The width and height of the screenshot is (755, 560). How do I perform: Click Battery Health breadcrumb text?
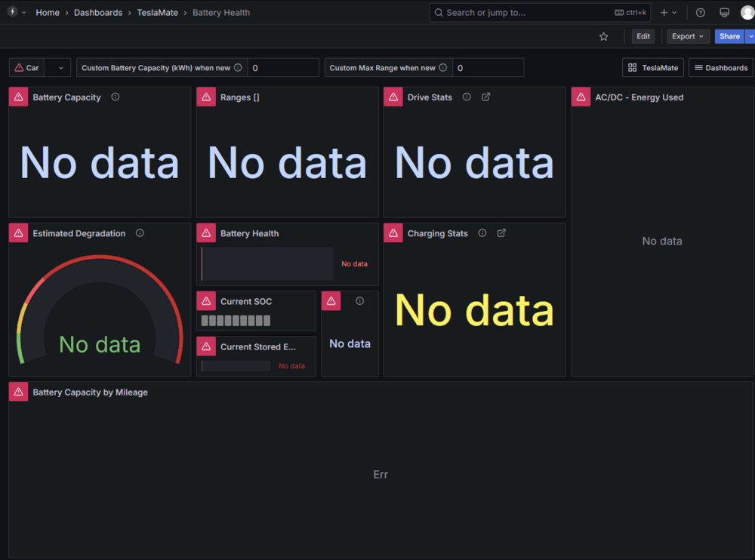(221, 13)
